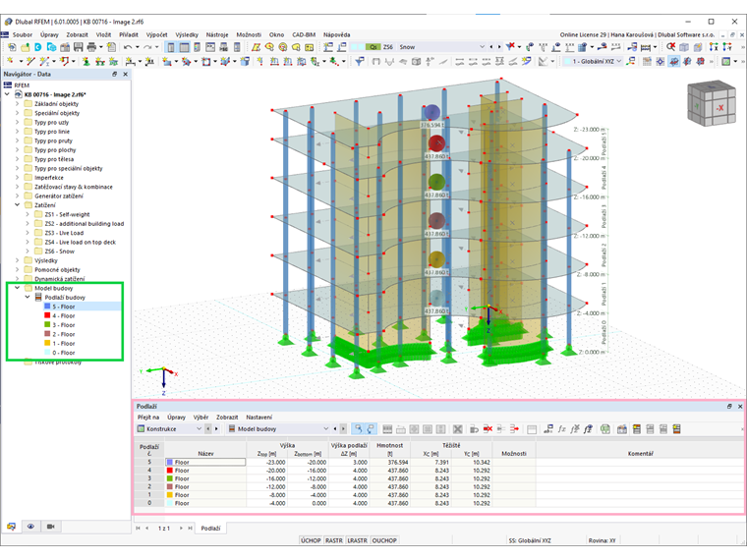The height and width of the screenshot is (560, 747).
Task: Click the view cube in the viewport corner
Action: pyautogui.click(x=712, y=102)
